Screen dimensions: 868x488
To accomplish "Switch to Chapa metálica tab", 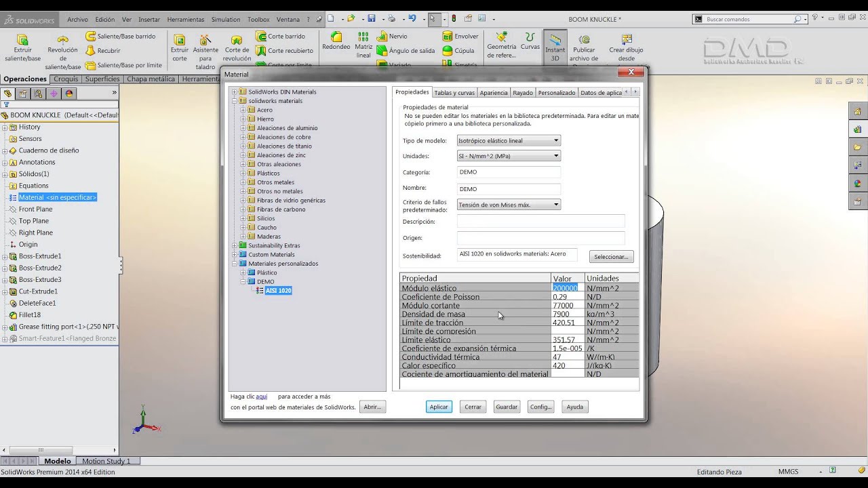I will click(151, 79).
